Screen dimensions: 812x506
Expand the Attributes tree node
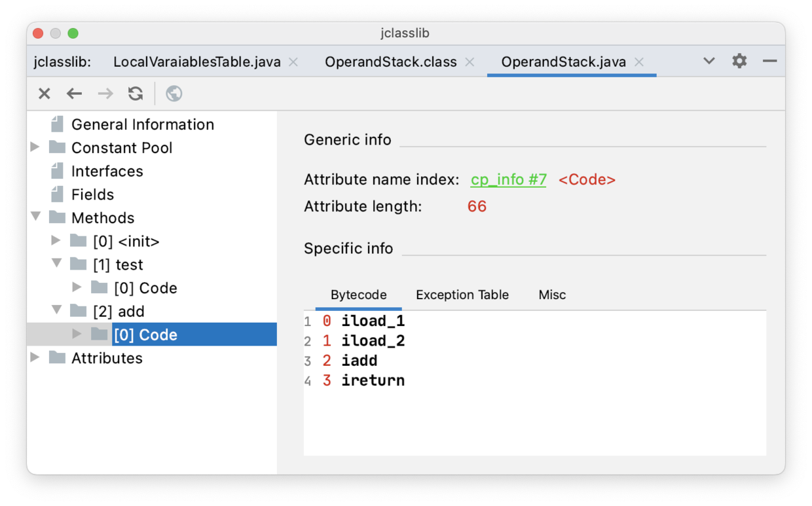click(x=36, y=357)
